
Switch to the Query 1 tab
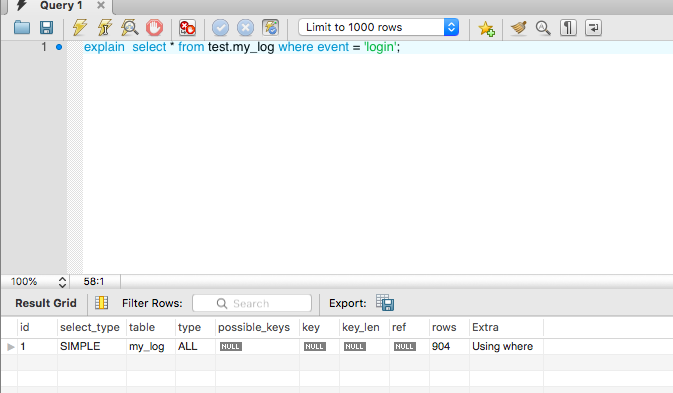(61, 6)
